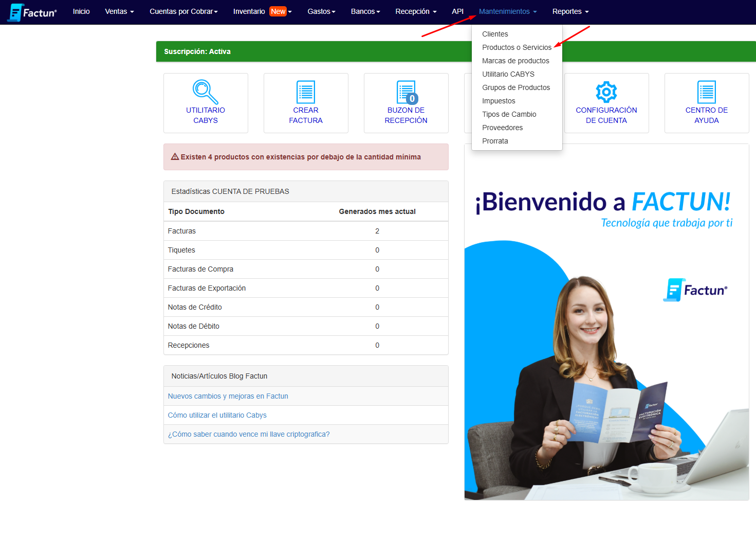Screen dimensions: 756x538
Task: Click the Factun logo in navbar
Action: click(32, 12)
